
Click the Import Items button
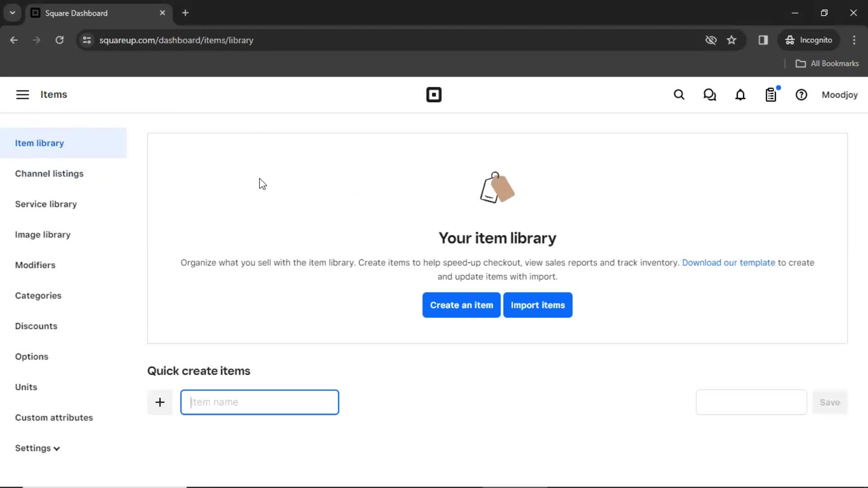538,305
